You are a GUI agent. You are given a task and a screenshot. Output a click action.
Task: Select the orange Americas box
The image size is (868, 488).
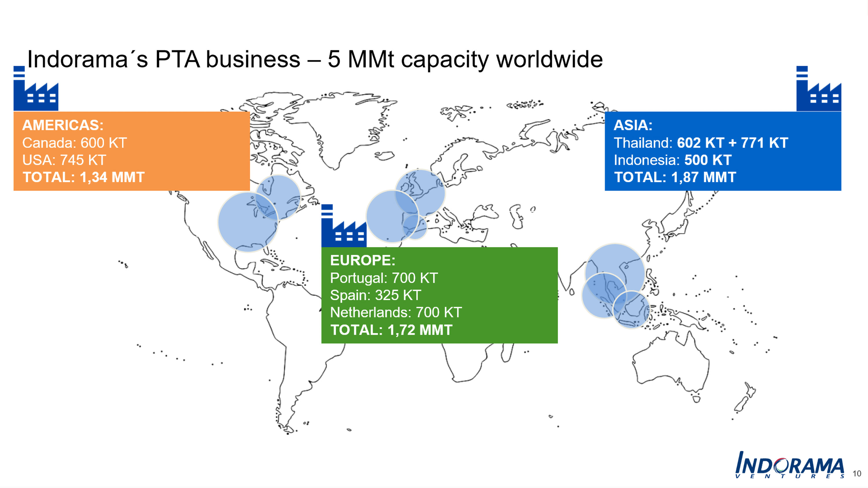(189, 151)
